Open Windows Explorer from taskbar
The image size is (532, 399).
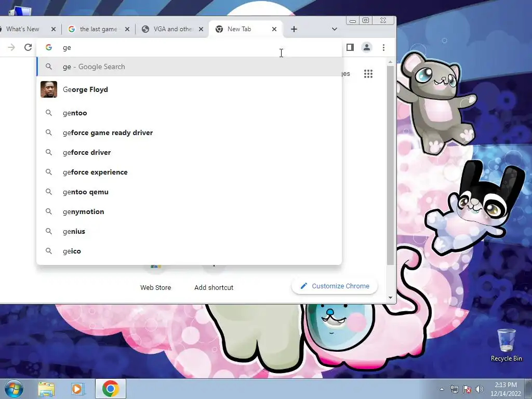pos(46,389)
